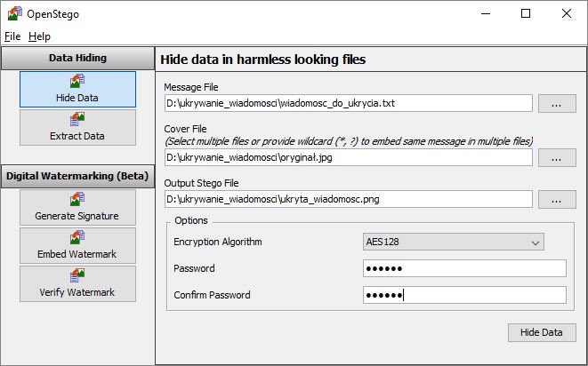Toggle the Digital Watermarking (Beta) section header
The image size is (588, 366).
click(77, 175)
